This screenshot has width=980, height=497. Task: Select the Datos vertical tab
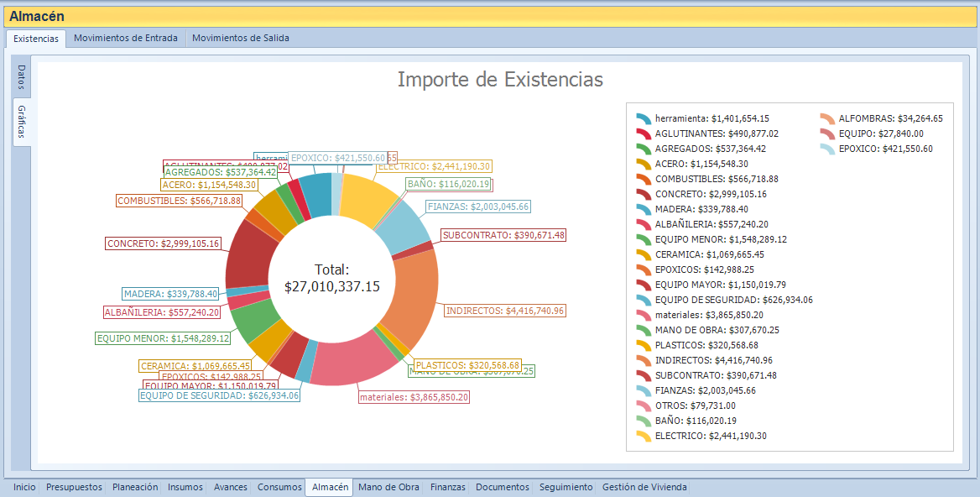(21, 77)
